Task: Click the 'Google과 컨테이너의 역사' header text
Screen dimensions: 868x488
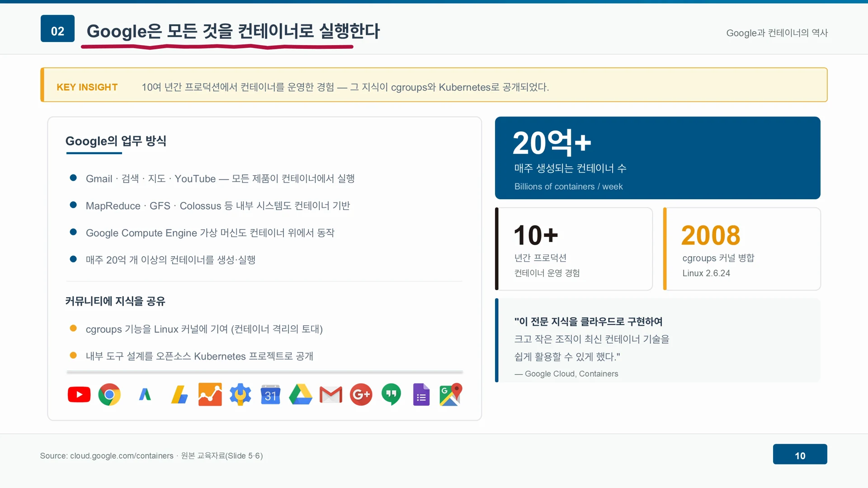Action: 777,33
